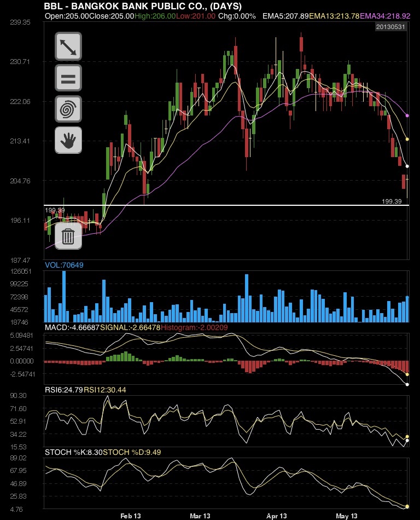Click the Mar 13 date axis label
The width and height of the screenshot is (420, 520).
point(200,516)
